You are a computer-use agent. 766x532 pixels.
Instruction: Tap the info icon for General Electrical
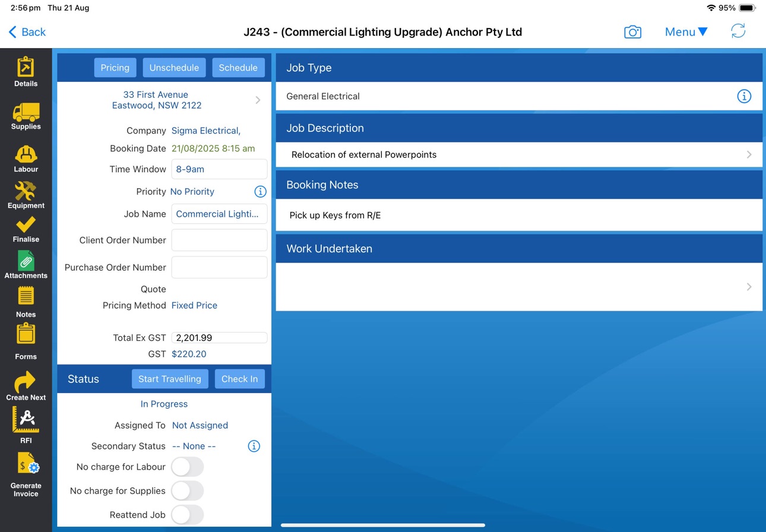[x=744, y=96]
